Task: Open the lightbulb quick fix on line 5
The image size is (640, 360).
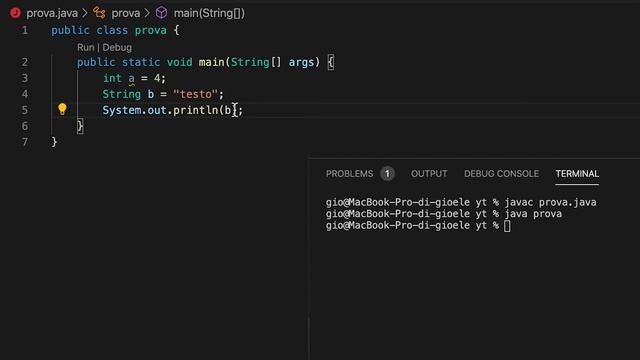Action: (x=62, y=109)
